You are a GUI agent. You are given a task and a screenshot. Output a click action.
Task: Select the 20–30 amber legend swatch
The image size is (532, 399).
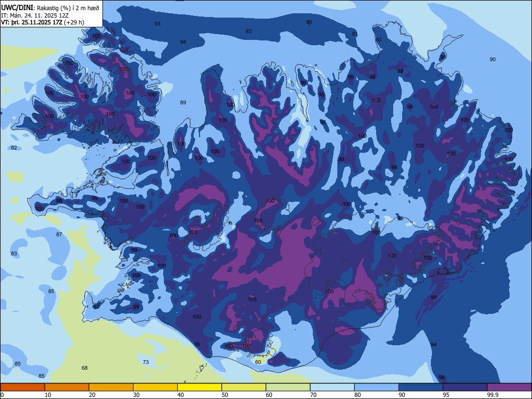coord(111,387)
